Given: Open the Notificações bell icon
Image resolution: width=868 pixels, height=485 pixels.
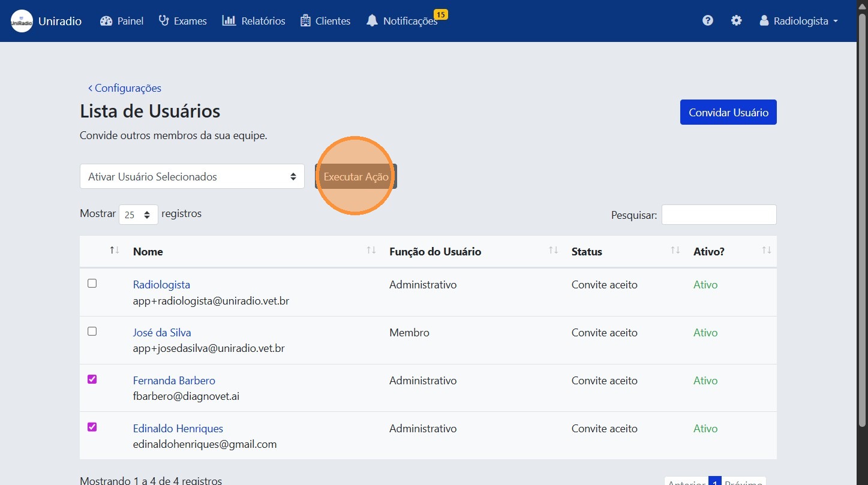Looking at the screenshot, I should tap(373, 20).
